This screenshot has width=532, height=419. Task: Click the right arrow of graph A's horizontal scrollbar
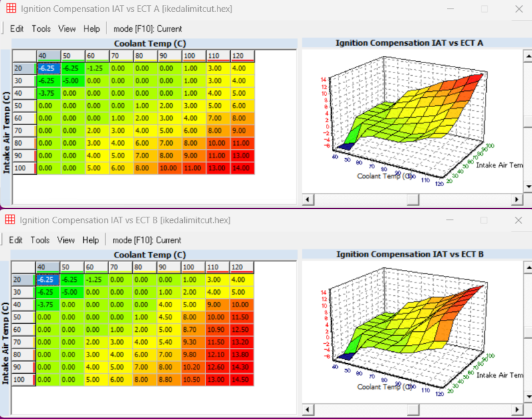click(515, 200)
